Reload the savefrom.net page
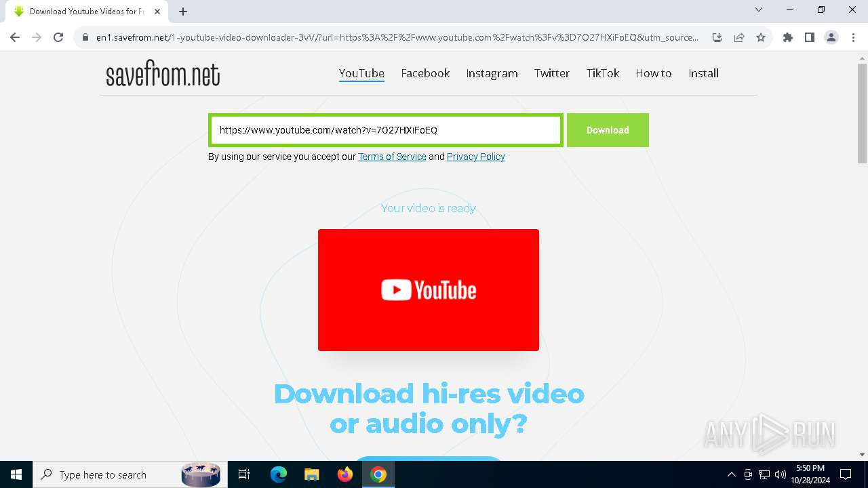 pos(58,37)
